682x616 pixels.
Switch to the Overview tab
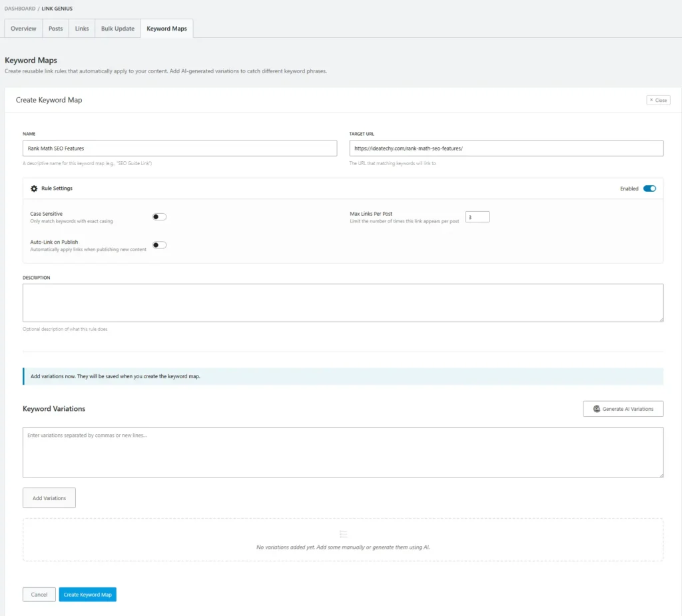coord(23,29)
